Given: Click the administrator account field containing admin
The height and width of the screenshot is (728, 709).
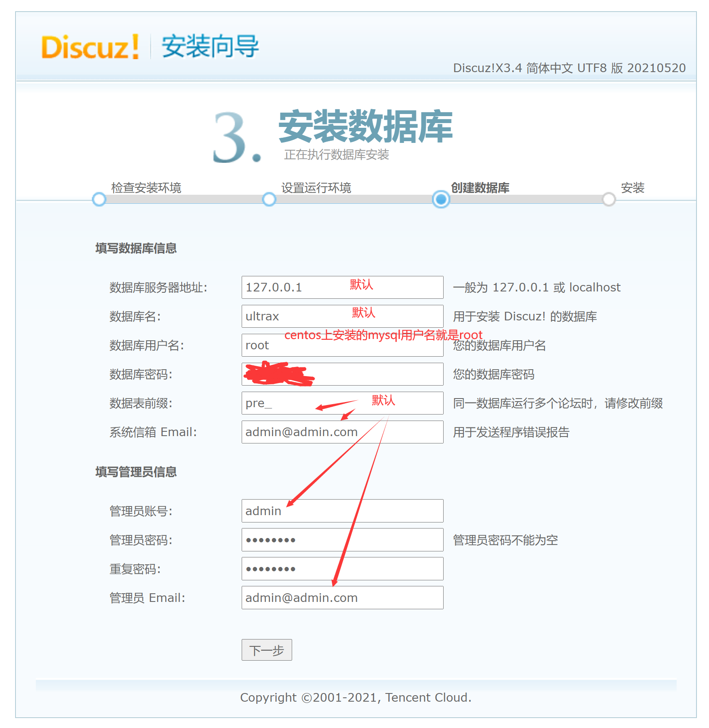Looking at the screenshot, I should 342,511.
